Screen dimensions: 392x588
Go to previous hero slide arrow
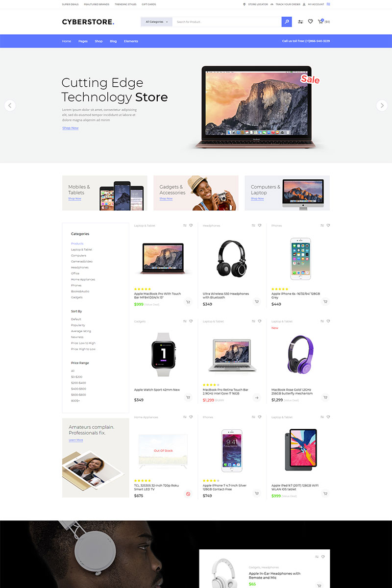click(10, 105)
